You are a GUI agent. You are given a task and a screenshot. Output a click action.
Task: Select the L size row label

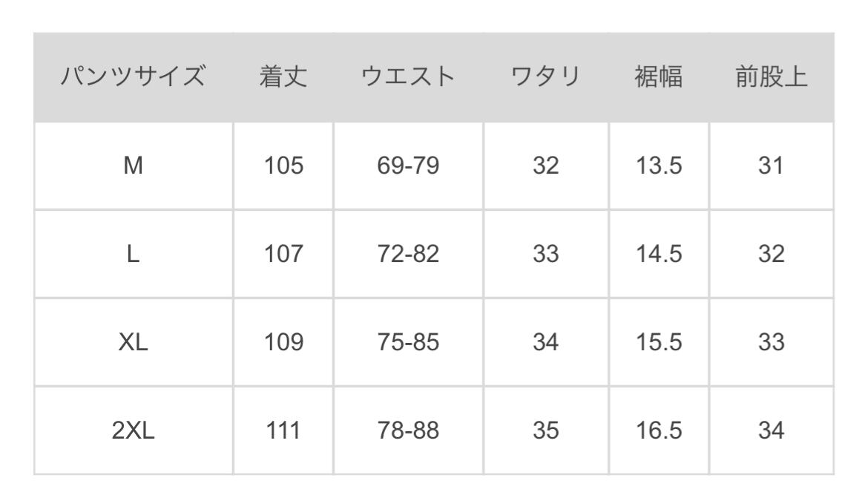pos(134,255)
